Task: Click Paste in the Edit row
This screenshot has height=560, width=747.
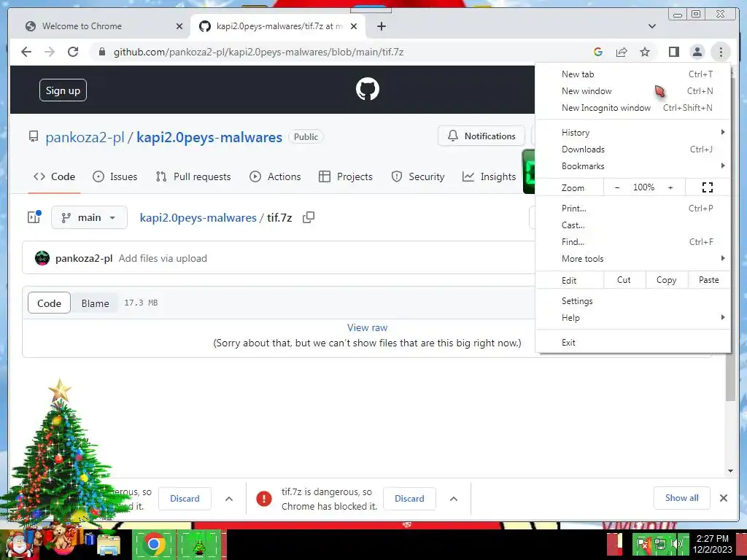Action: tap(709, 280)
